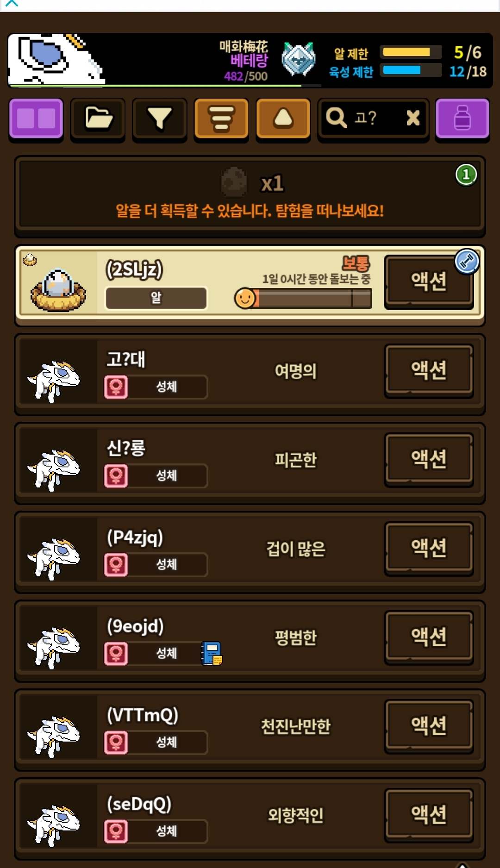Select the search field containing 고?
The image size is (500, 868).
pos(373,119)
